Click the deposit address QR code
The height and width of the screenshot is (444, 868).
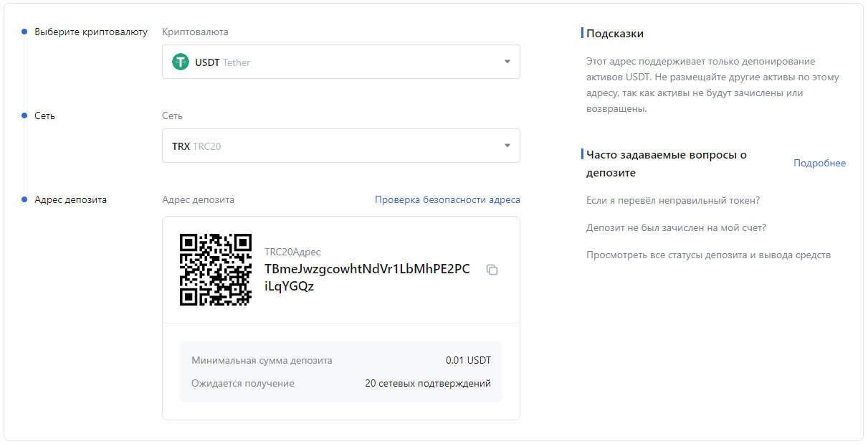point(215,270)
